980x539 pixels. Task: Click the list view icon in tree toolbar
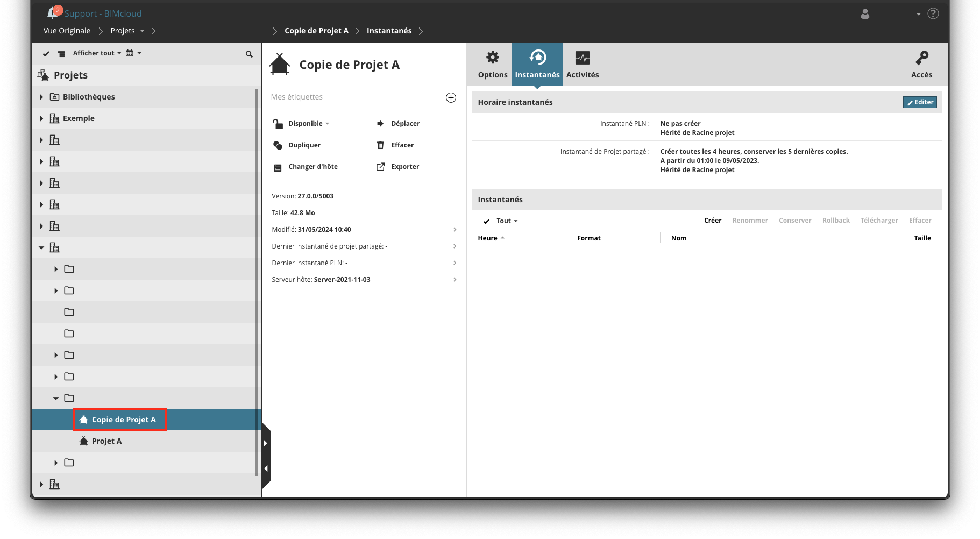pos(62,54)
